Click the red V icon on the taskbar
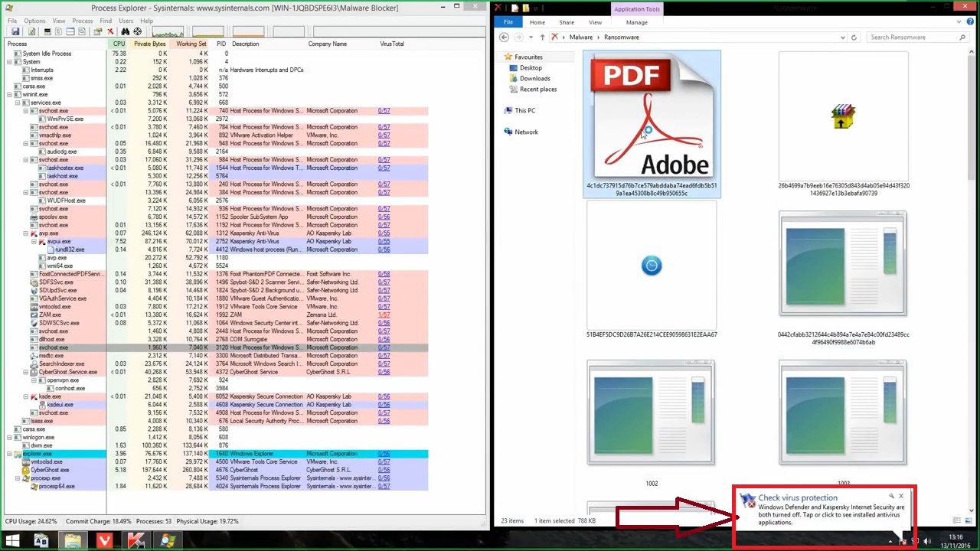The width and height of the screenshot is (980, 551). point(104,541)
